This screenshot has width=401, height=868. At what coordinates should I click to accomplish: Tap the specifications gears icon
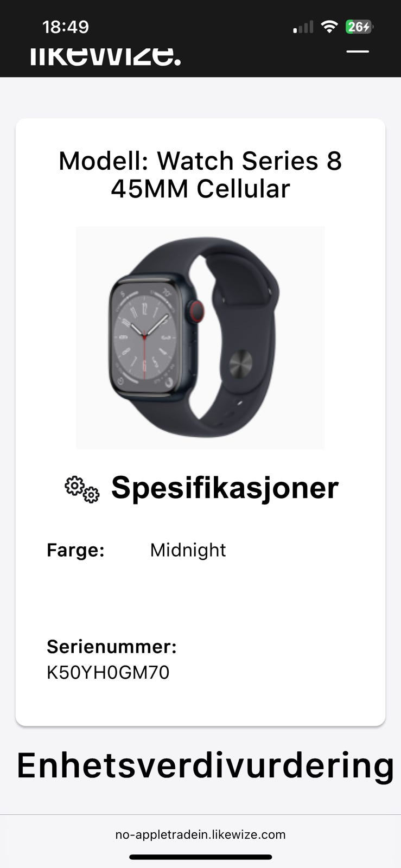(82, 489)
